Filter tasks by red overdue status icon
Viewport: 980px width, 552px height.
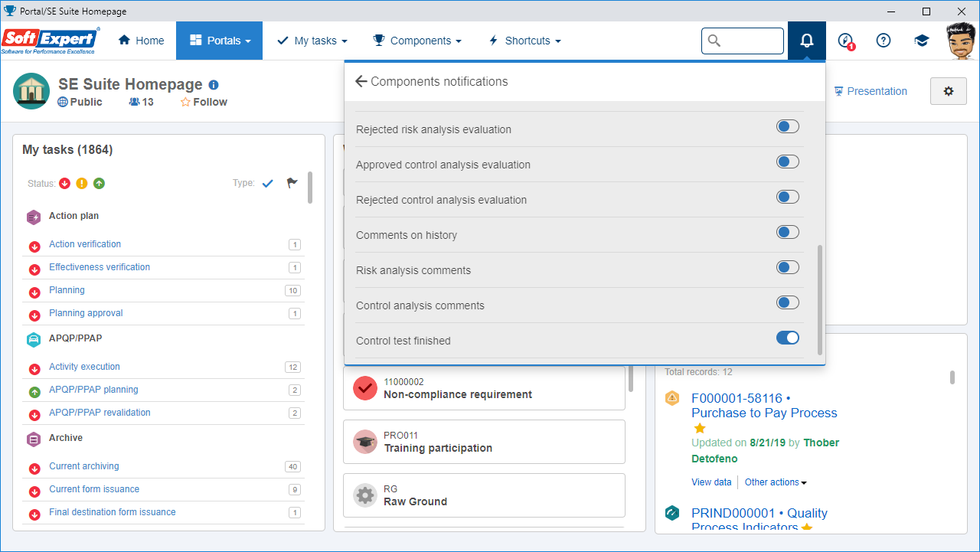64,183
